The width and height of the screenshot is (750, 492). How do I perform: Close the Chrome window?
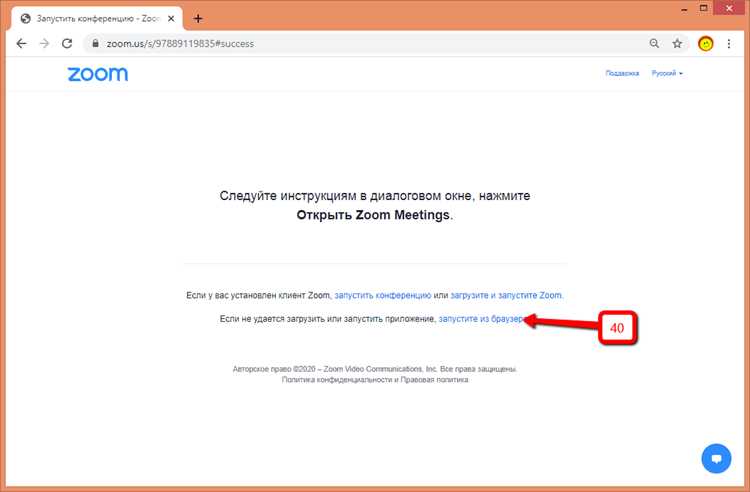tap(729, 8)
